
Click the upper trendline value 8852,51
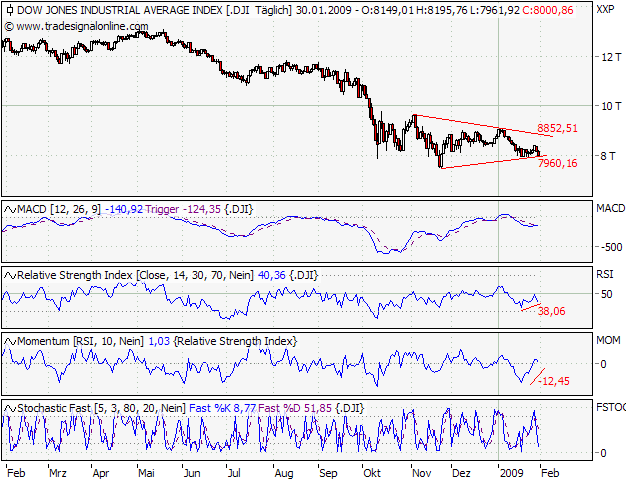point(557,129)
